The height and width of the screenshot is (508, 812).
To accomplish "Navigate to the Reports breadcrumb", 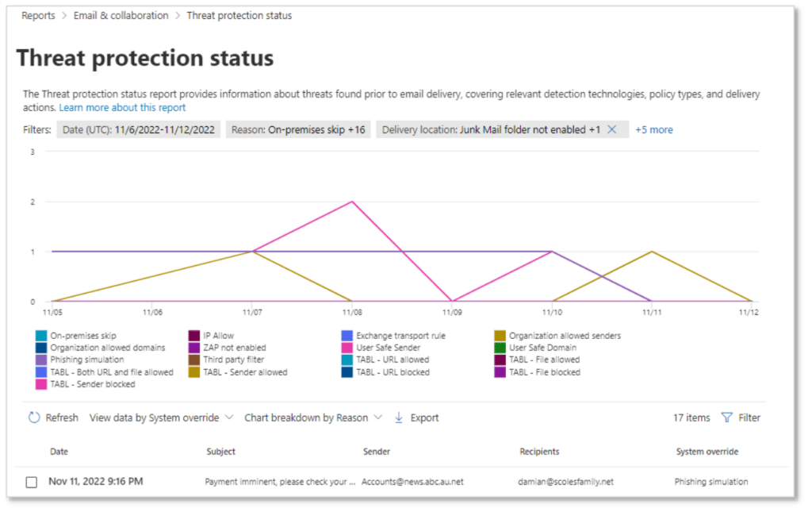I will point(37,15).
